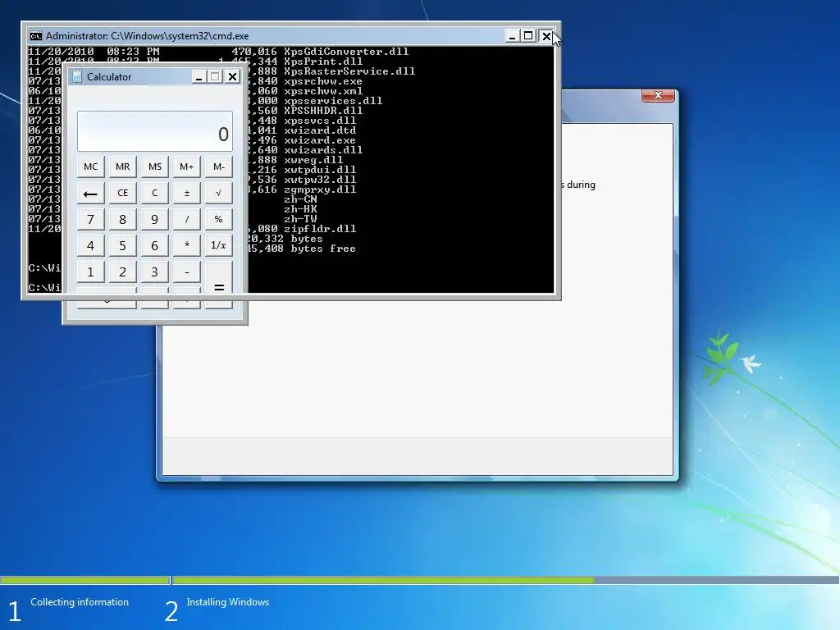
Task: Click digit 4 on Calculator
Action: (x=90, y=245)
